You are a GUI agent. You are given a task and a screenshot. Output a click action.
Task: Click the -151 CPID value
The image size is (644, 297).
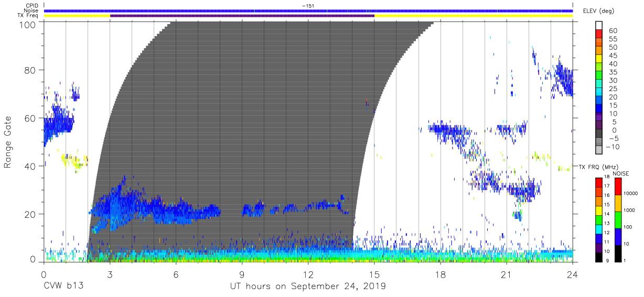point(308,5)
